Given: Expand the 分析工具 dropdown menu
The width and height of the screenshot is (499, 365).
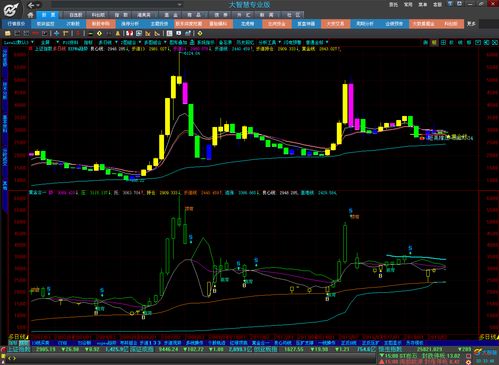Looking at the screenshot, I should (279, 42).
